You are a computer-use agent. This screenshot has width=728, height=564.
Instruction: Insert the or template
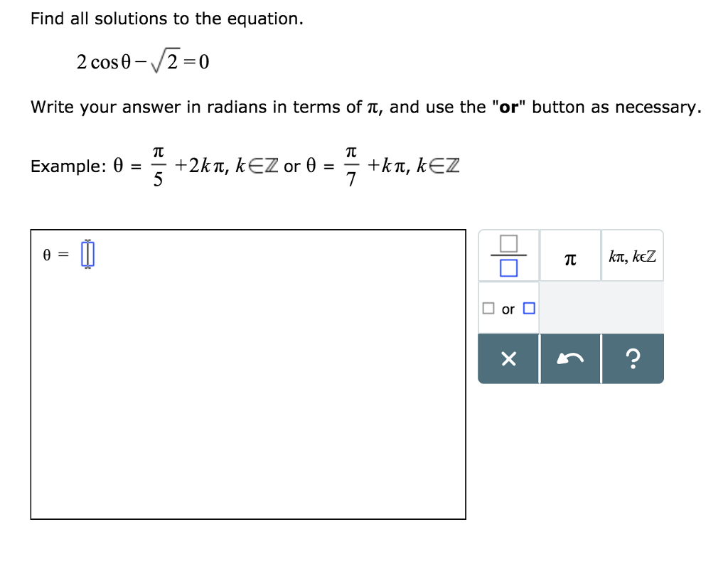click(508, 308)
